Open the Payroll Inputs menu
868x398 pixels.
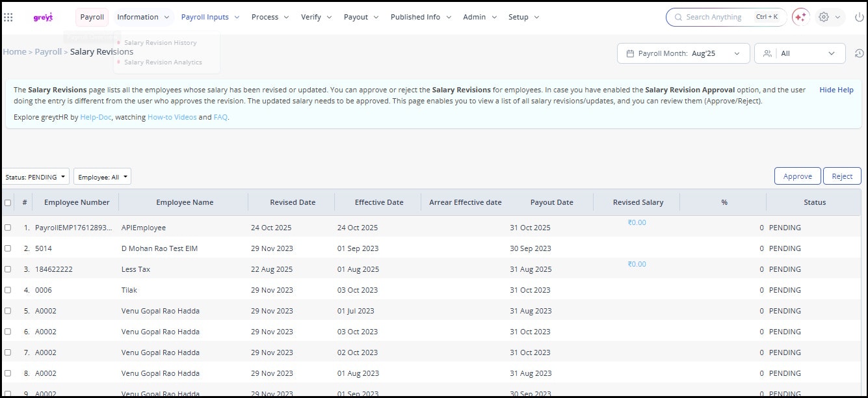[x=210, y=18]
